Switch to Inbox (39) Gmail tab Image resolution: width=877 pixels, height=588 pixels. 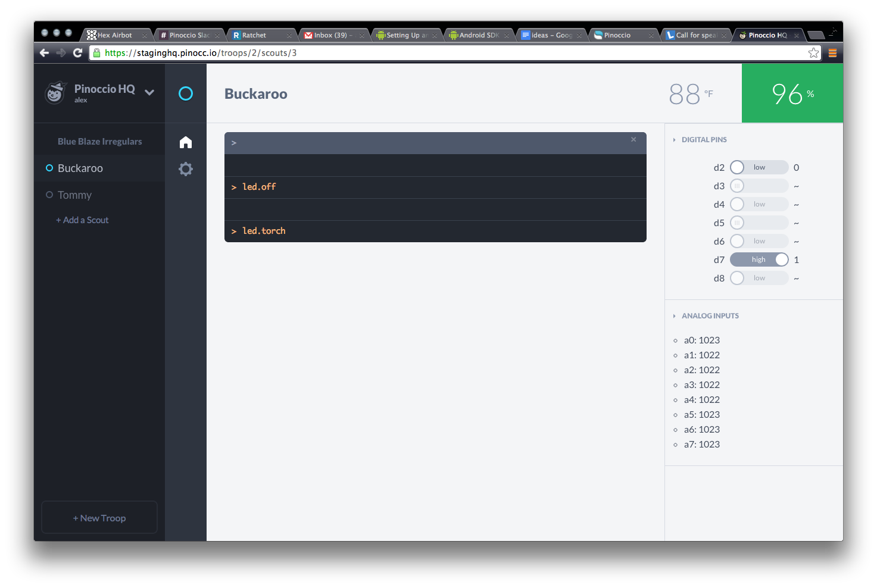click(x=334, y=35)
